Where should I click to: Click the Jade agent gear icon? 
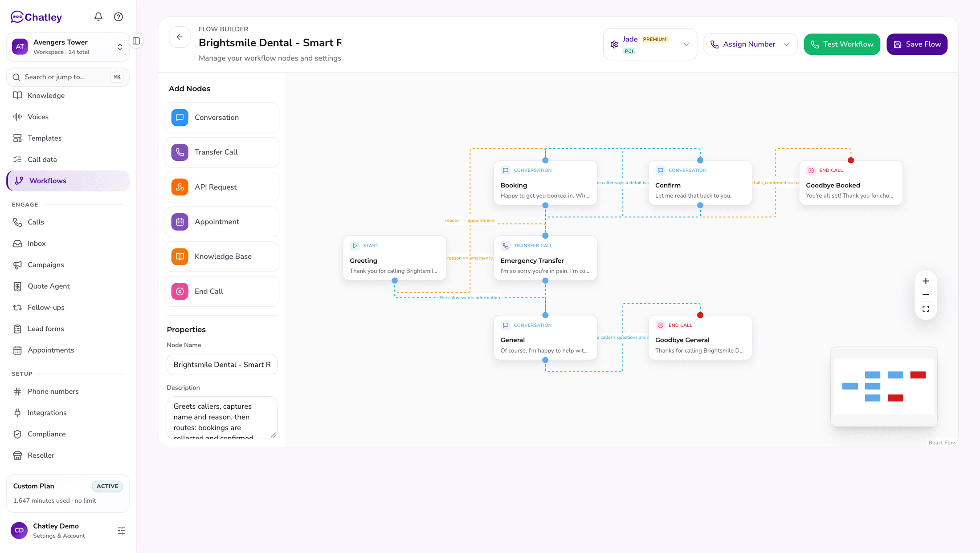pos(614,45)
